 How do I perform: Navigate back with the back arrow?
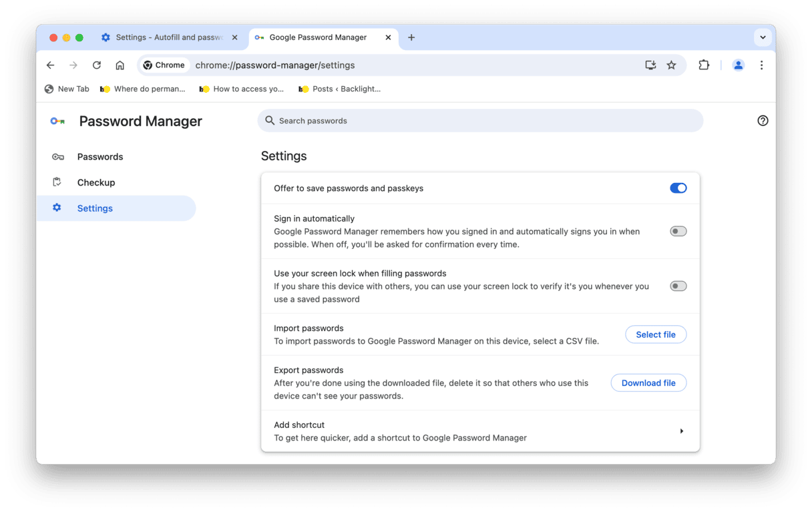[x=51, y=65]
